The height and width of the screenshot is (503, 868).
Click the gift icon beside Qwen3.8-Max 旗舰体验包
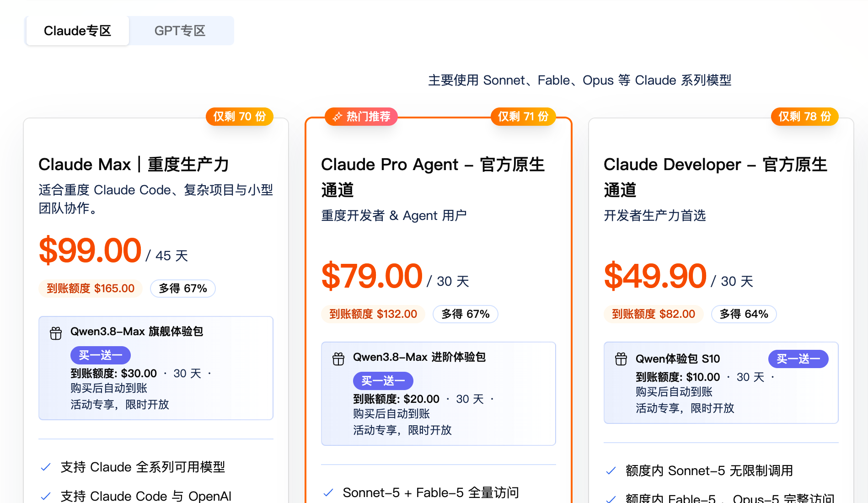click(x=56, y=333)
